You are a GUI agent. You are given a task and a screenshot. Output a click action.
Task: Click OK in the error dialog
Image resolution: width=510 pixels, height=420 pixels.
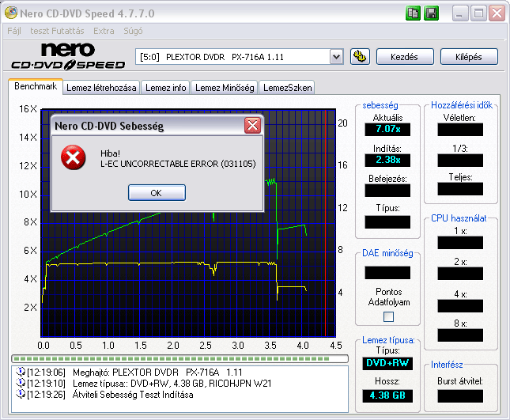157,193
